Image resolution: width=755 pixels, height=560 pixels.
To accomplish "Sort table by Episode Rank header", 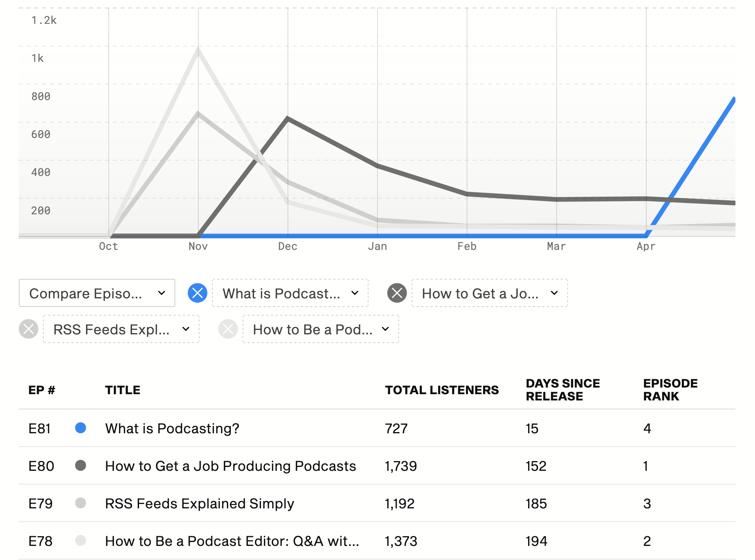I will click(670, 390).
